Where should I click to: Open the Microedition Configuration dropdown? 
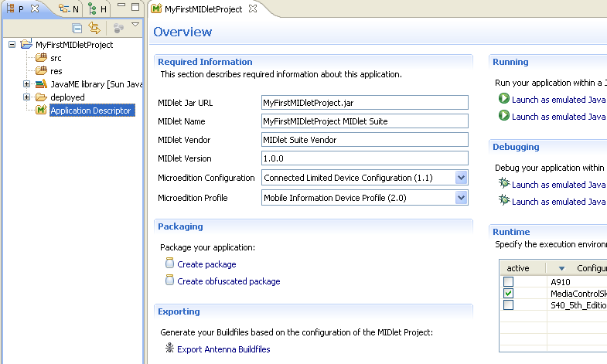[462, 178]
